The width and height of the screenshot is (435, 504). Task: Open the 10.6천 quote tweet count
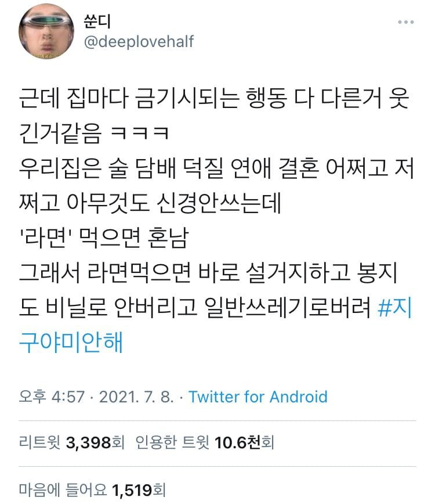point(237,443)
